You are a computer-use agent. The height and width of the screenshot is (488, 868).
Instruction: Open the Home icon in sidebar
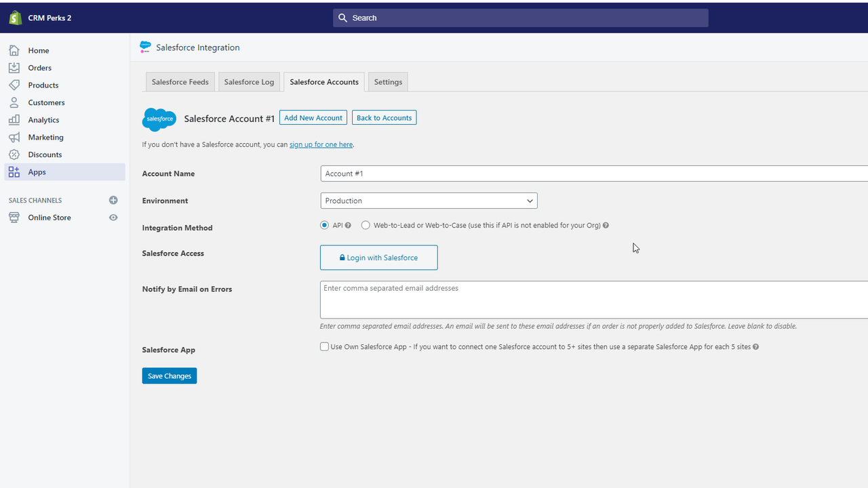pos(14,50)
